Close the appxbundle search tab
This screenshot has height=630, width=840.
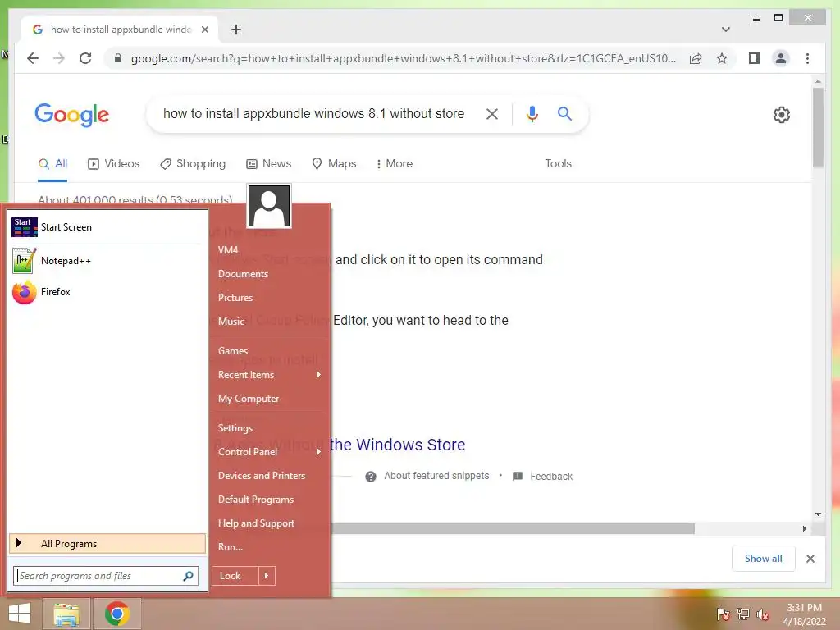coord(204,30)
